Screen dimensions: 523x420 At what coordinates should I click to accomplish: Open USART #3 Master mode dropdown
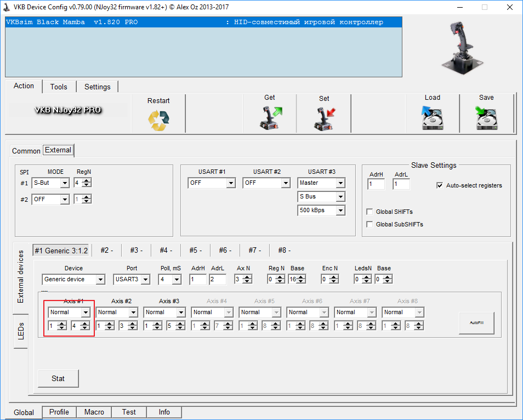pyautogui.click(x=321, y=183)
